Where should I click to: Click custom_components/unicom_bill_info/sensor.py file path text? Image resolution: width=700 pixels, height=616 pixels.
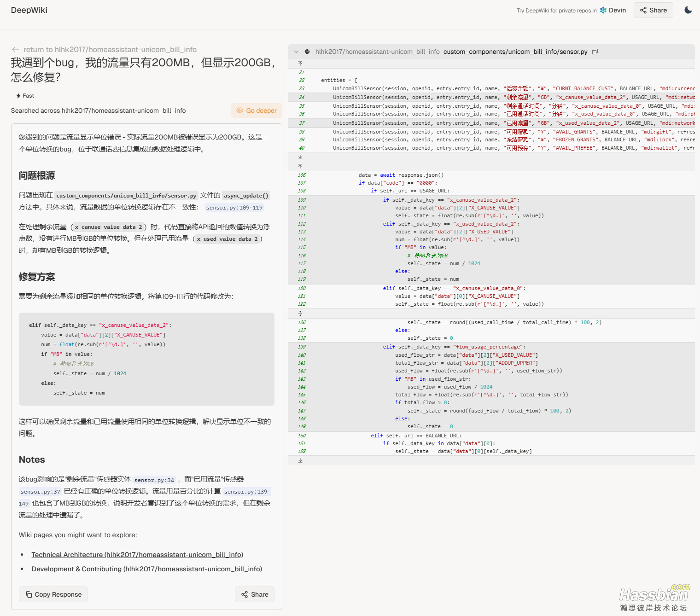(x=515, y=52)
